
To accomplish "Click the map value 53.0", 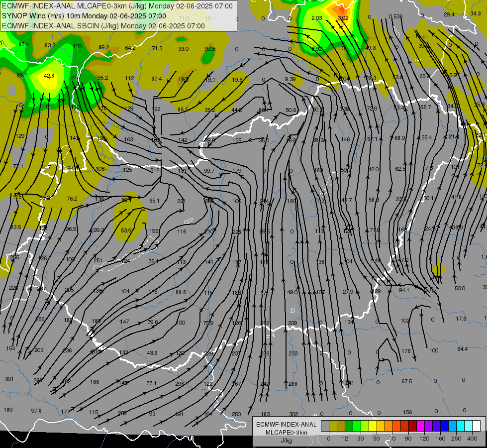I will 460,288.
